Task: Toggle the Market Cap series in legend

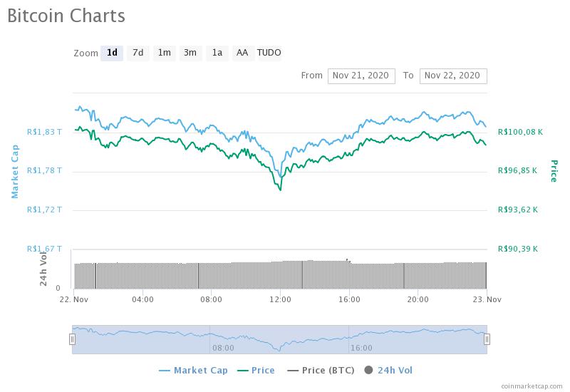Action: (193, 371)
